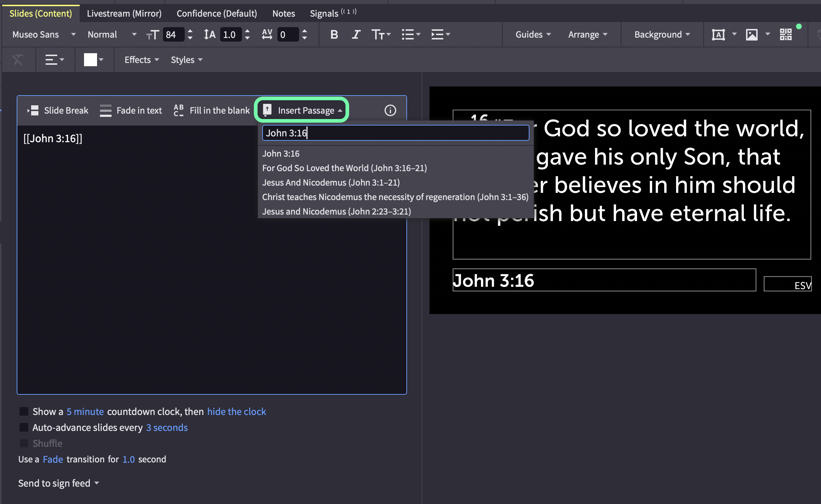This screenshot has height=504, width=821.
Task: Click the passage search input field
Action: tap(395, 133)
